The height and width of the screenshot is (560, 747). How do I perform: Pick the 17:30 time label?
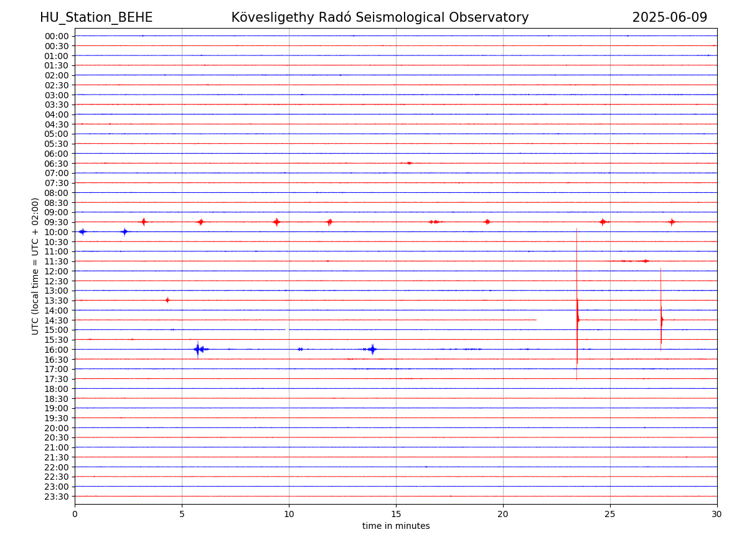tap(57, 379)
